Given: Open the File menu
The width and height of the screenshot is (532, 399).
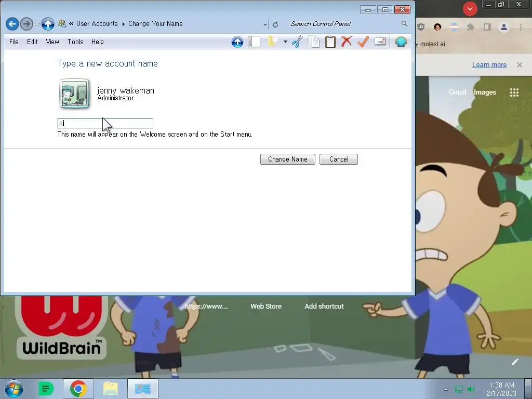Looking at the screenshot, I should [14, 42].
